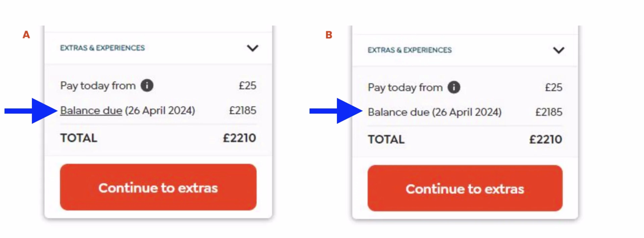Image resolution: width=644 pixels, height=238 pixels.
Task: Click the blue arrow pointing at panel A
Action: [x=31, y=111]
